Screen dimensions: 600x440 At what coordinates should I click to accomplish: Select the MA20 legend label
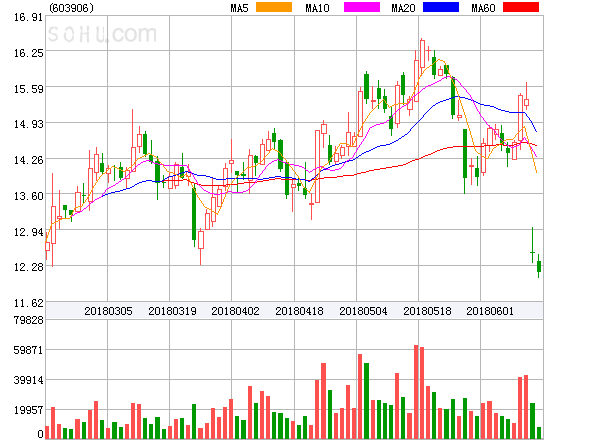point(403,8)
